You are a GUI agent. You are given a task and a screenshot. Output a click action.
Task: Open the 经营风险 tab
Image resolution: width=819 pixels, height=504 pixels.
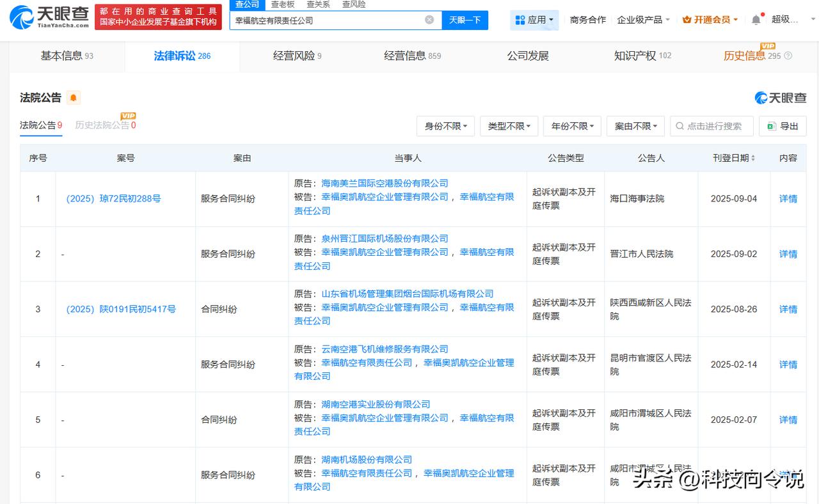pyautogui.click(x=297, y=56)
